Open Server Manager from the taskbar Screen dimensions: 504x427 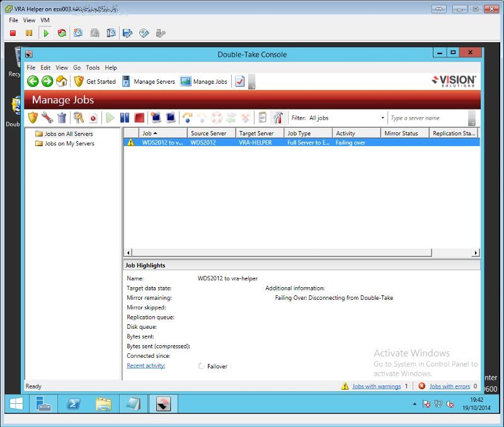[43, 404]
